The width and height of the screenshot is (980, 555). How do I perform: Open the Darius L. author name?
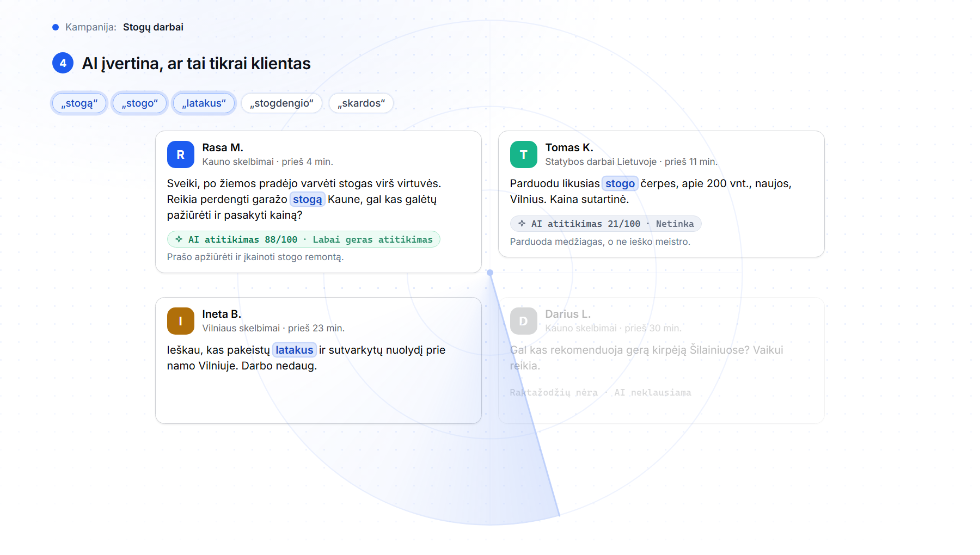(568, 314)
